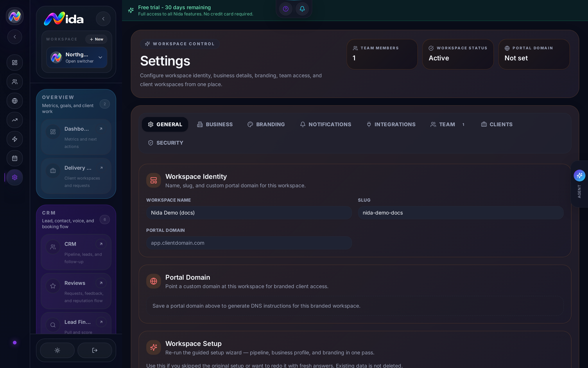The height and width of the screenshot is (368, 588).
Task: Toggle the light theme sun button
Action: tap(57, 350)
